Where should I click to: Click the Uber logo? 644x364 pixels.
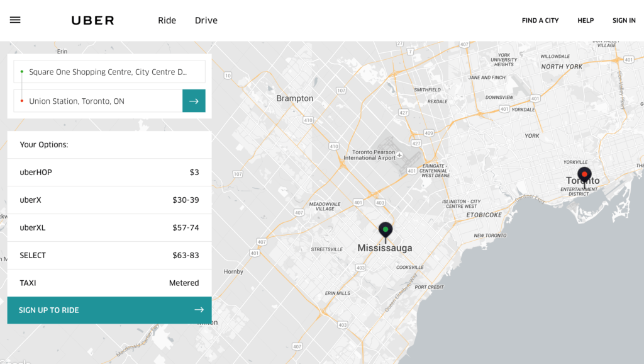click(x=92, y=20)
